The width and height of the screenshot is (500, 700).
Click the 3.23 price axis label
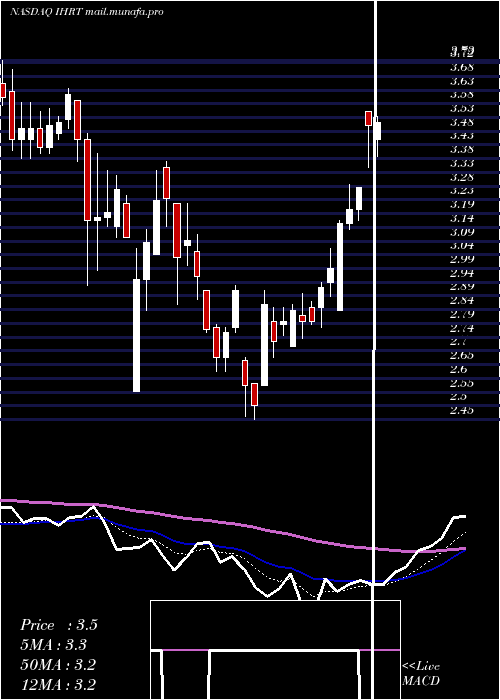coord(462,191)
